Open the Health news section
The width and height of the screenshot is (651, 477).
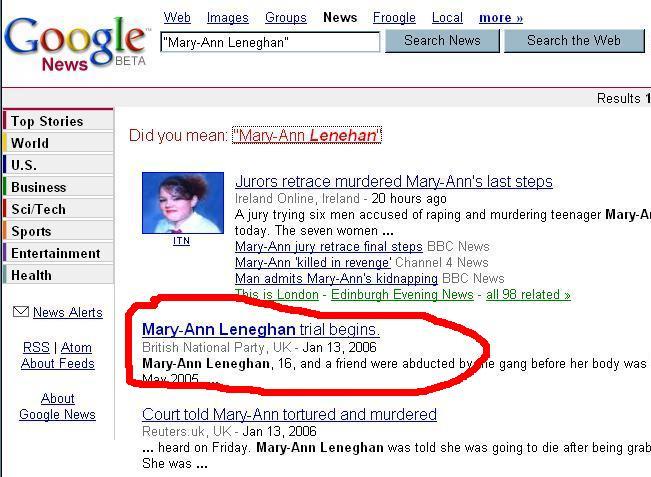[x=58, y=275]
